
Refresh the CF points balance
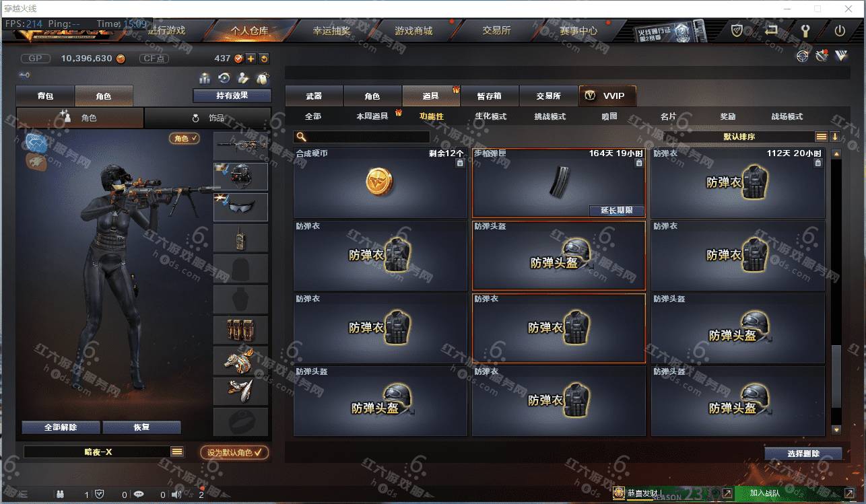264,59
